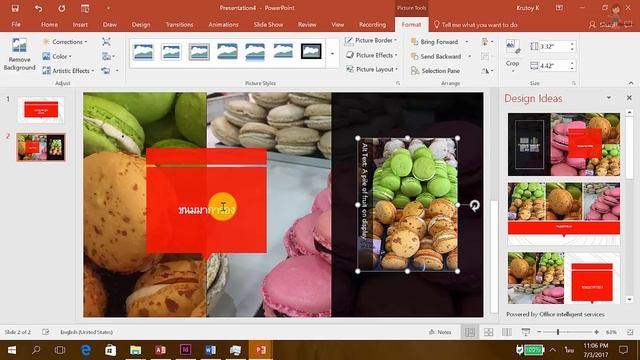Click the Change Picture icon
This screenshot has height=360, width=640.
108,56
